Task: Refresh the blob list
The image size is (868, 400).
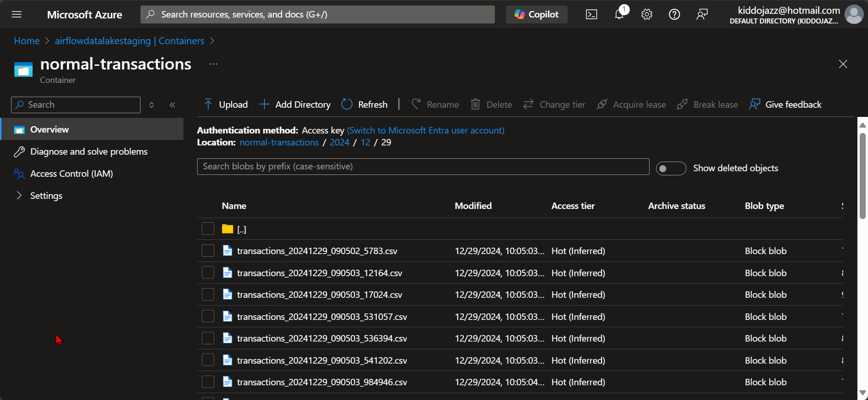Action: [x=364, y=104]
